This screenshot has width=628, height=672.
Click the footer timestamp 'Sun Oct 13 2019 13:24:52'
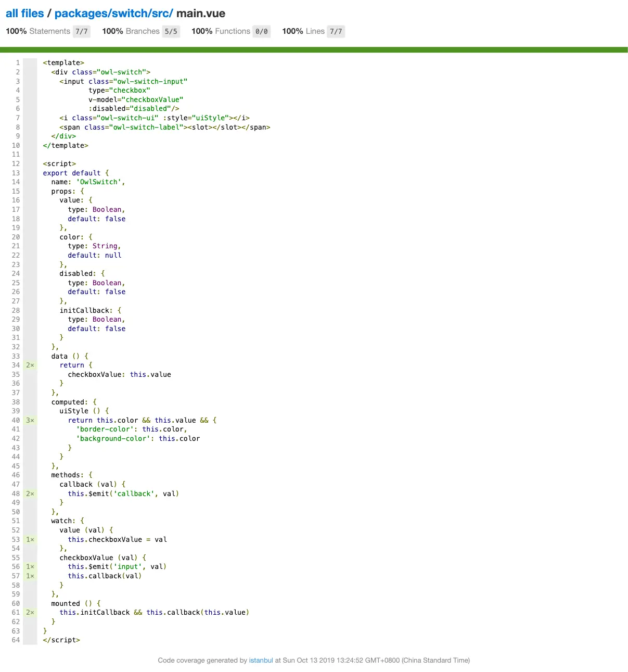(x=323, y=660)
